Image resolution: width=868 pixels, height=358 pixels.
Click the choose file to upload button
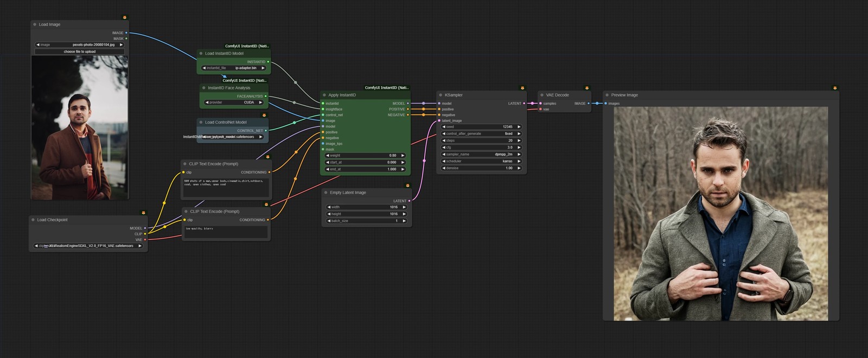coord(80,52)
